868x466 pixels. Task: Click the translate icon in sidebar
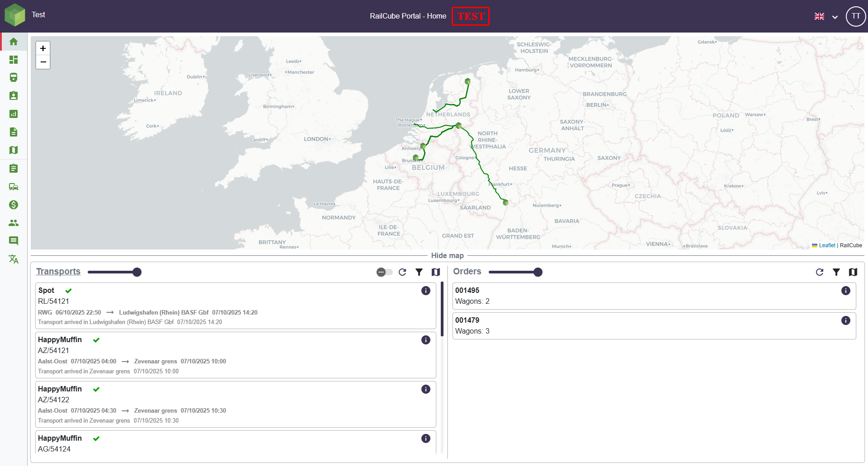[x=14, y=259]
